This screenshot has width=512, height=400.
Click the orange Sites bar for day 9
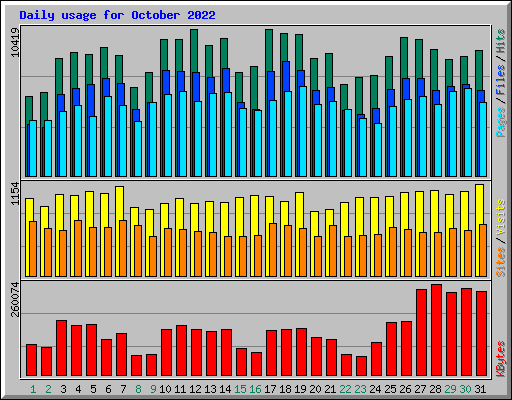point(153,256)
